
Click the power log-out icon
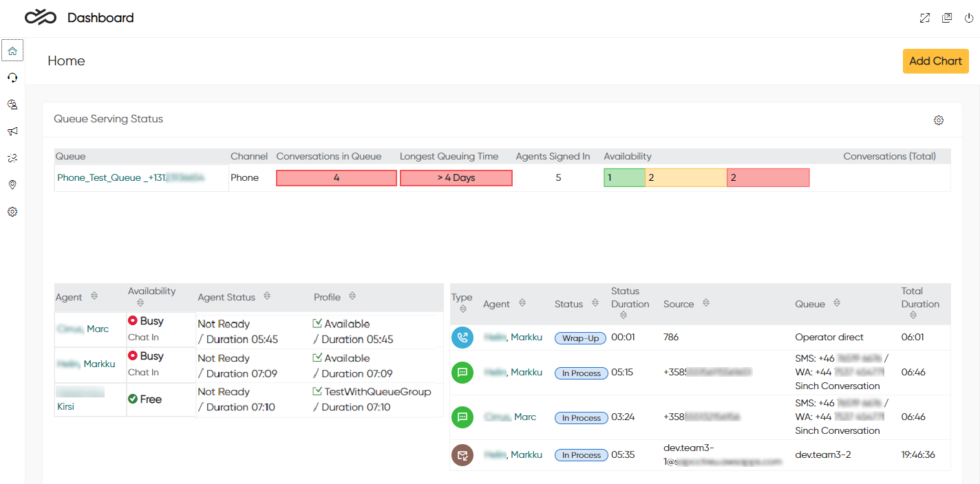coord(969,18)
